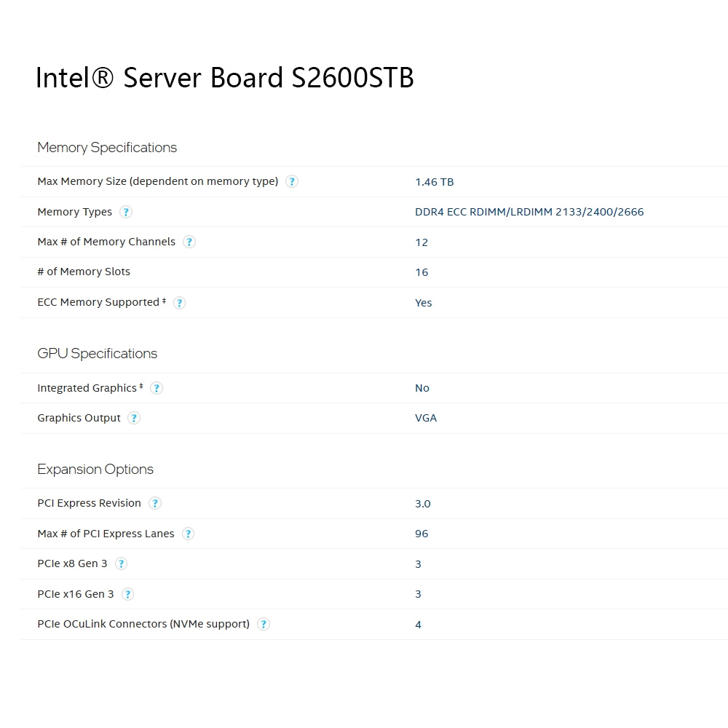This screenshot has height=728, width=728.
Task: Click the PCI Express Revision row label
Action: pyautogui.click(x=89, y=503)
